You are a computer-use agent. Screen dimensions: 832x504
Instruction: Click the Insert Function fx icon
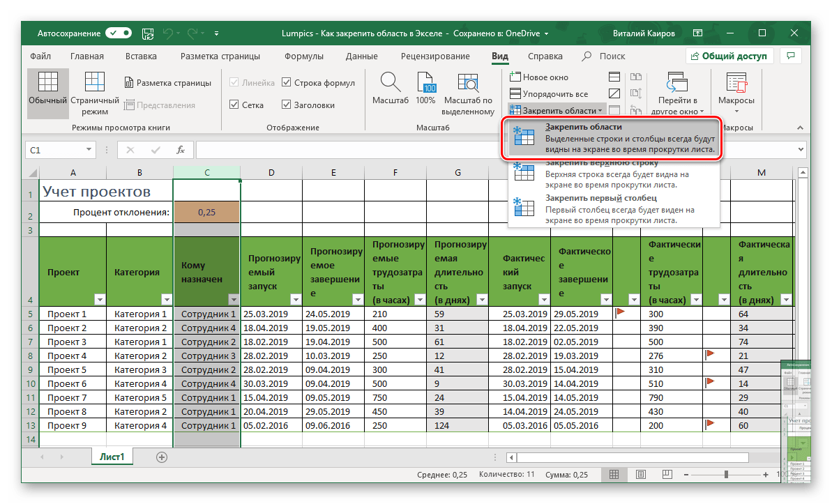(180, 150)
